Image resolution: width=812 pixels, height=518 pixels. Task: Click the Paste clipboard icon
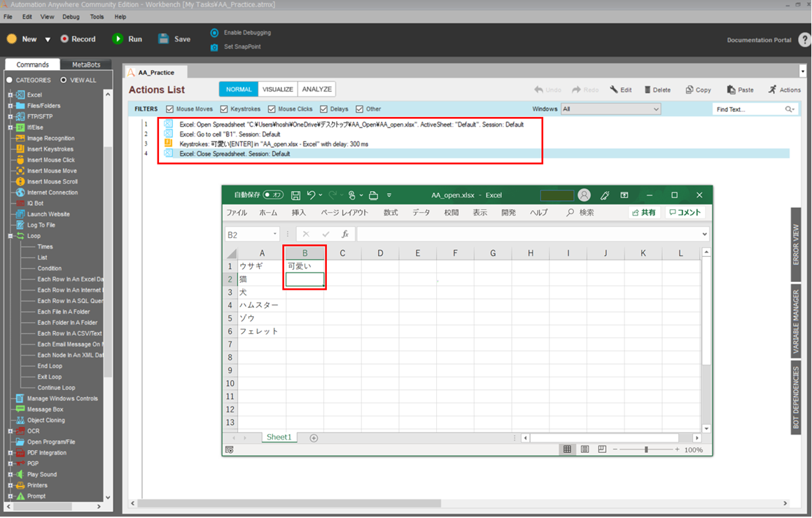click(731, 90)
